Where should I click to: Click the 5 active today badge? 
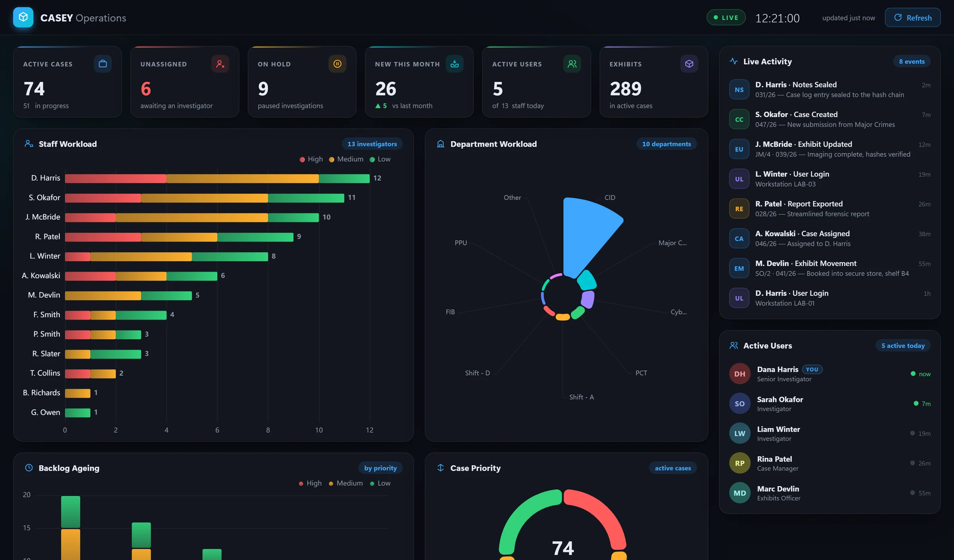coord(903,346)
